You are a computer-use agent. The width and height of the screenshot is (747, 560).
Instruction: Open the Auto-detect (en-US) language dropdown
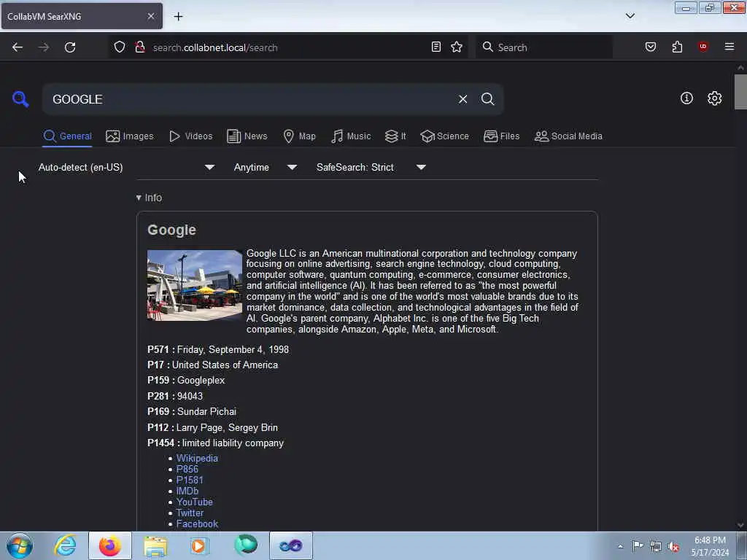[x=126, y=168]
